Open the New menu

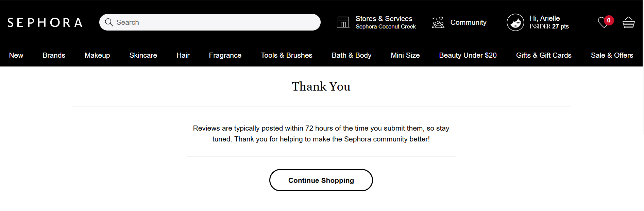tap(16, 55)
